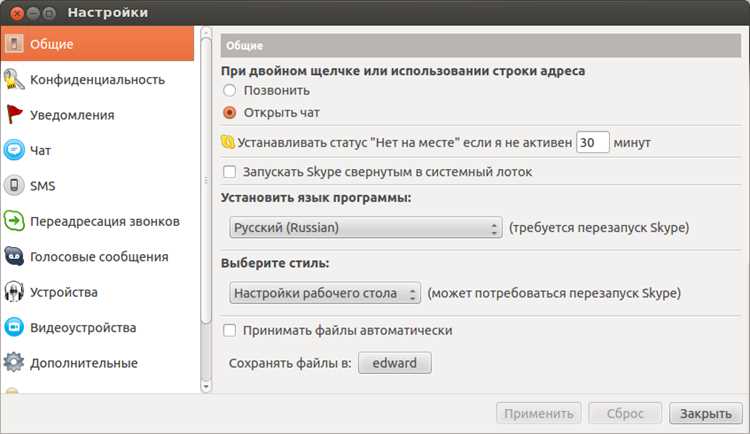Click the edward save folder button

pyautogui.click(x=395, y=363)
